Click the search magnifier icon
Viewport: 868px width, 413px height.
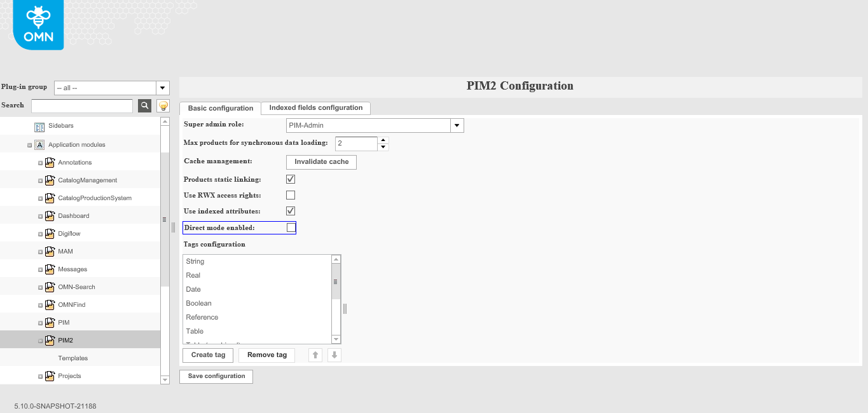click(144, 105)
